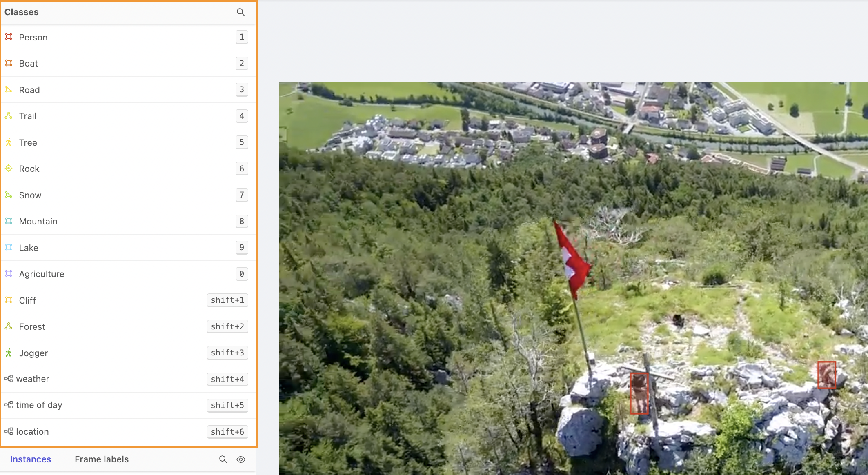Select the Mountain class icon

click(9, 221)
